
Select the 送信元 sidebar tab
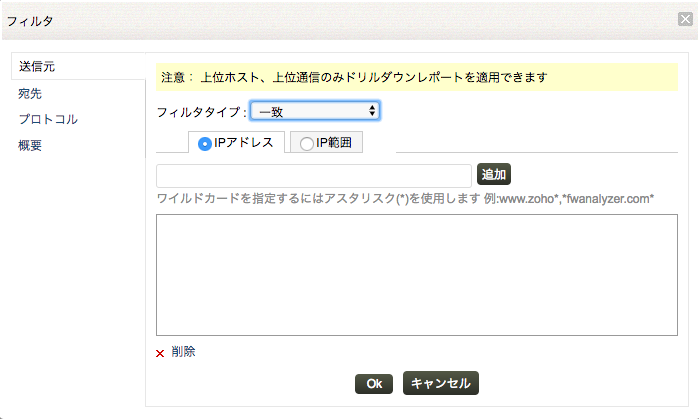(37, 66)
